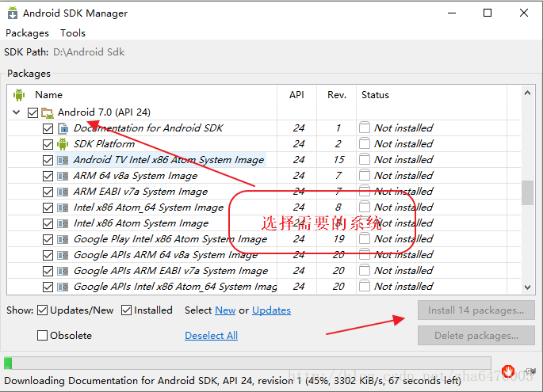Screen dimensions: 543x392
Task: Open the Packages menu
Action: [x=28, y=33]
